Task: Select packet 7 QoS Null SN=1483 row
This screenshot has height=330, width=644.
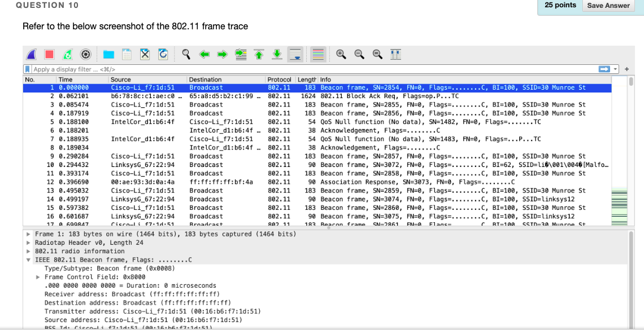Action: (x=317, y=139)
